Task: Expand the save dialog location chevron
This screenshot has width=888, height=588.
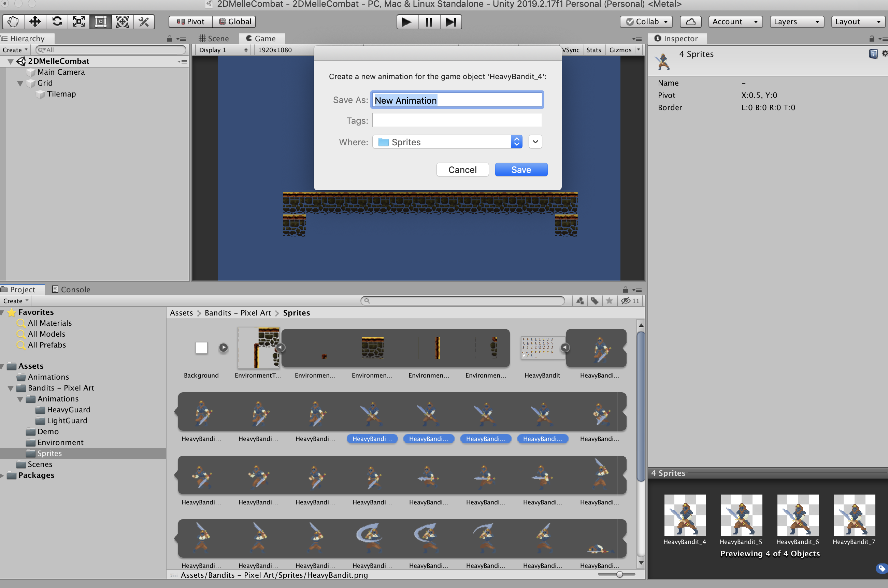Action: click(535, 142)
